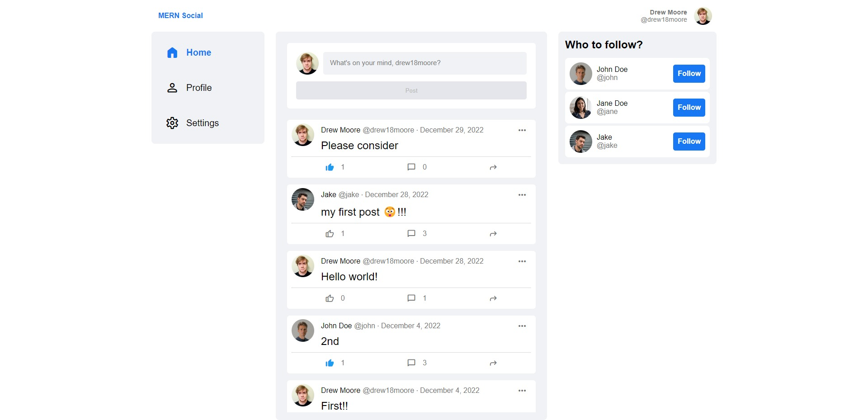The image size is (868, 420).
Task: Unlike the "Please consider" post
Action: coord(330,167)
